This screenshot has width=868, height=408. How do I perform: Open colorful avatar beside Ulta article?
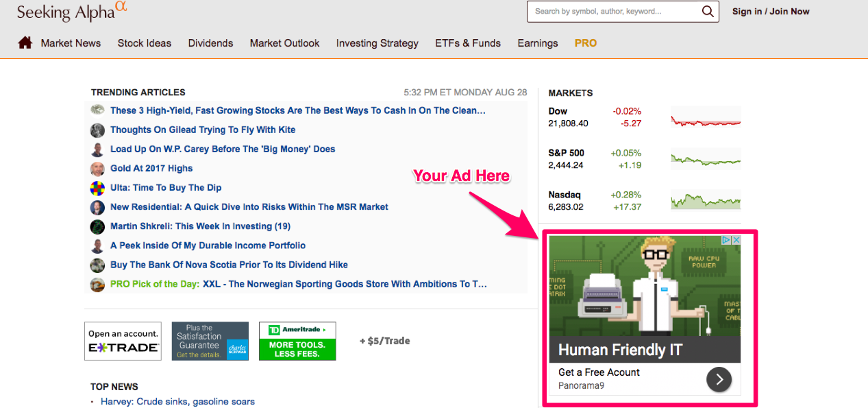pos(97,188)
